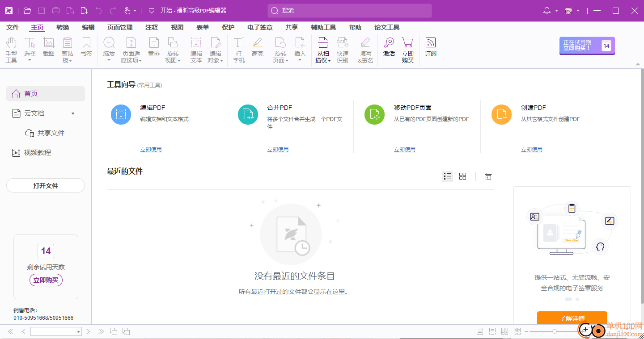
Task: Click the zoom-out minus in status bar
Action: tap(526, 331)
